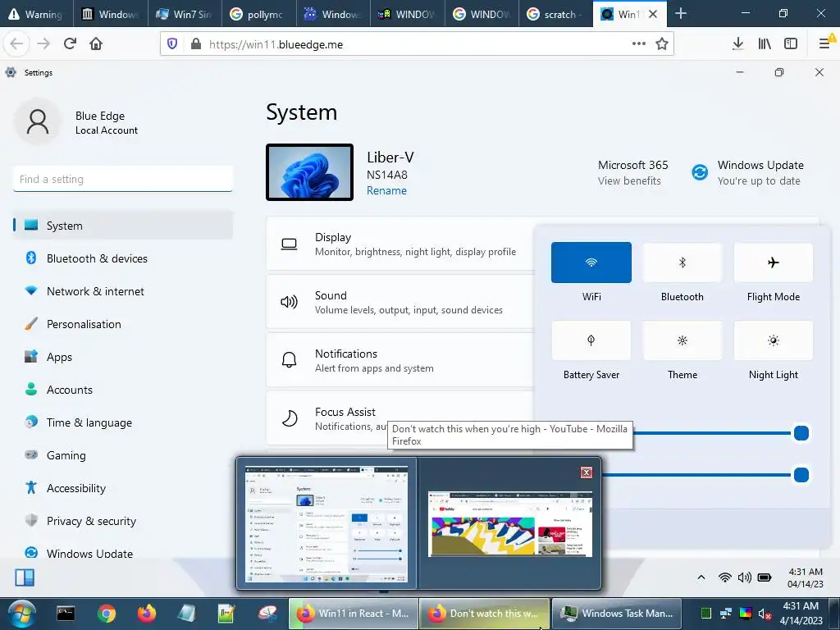840x630 pixels.
Task: Click the Find a setting search box
Action: pos(123,179)
